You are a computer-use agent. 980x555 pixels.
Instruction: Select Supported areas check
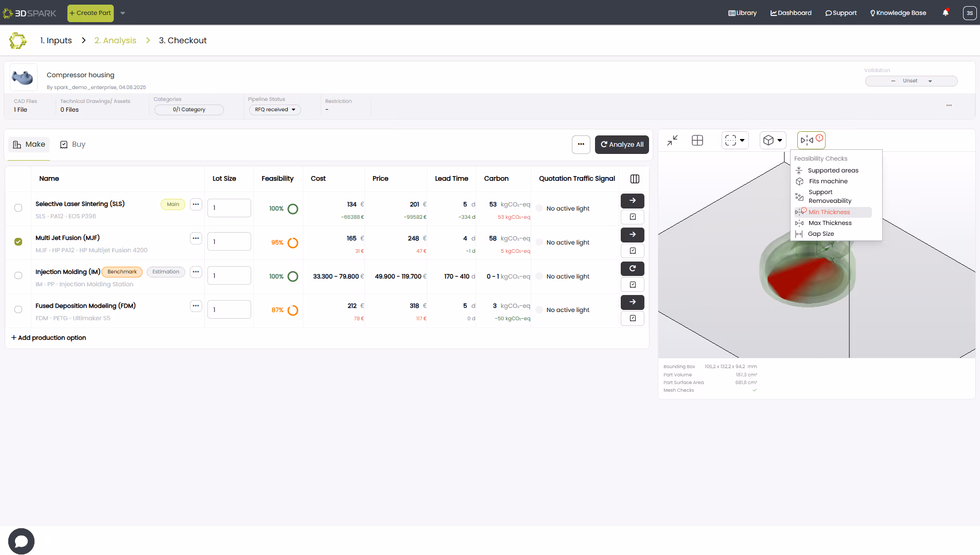pos(833,170)
